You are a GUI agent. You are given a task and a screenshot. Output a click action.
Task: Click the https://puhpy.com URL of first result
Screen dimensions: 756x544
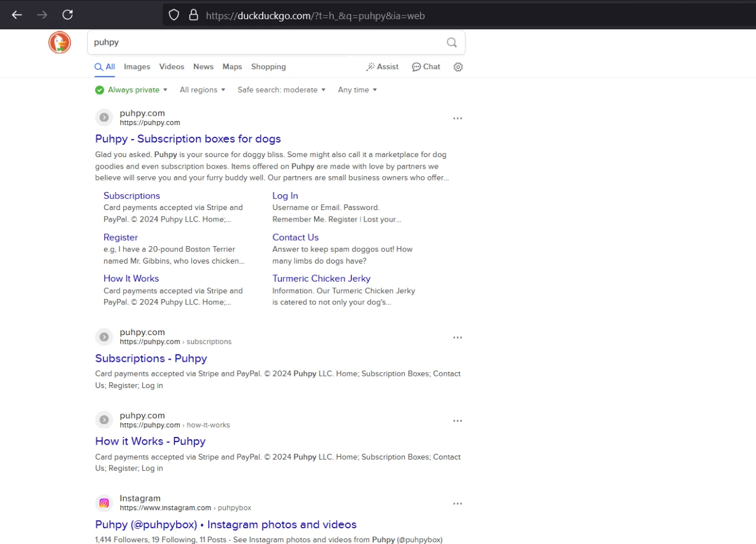click(150, 123)
